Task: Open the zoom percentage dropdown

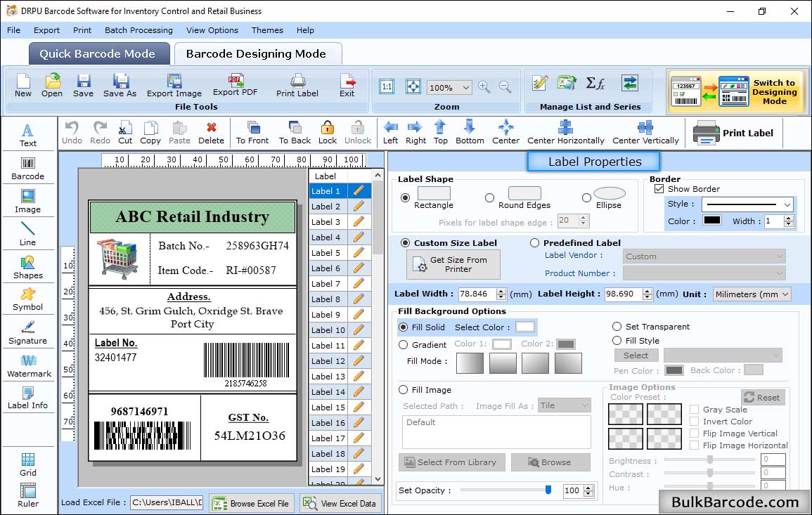Action: coord(465,87)
